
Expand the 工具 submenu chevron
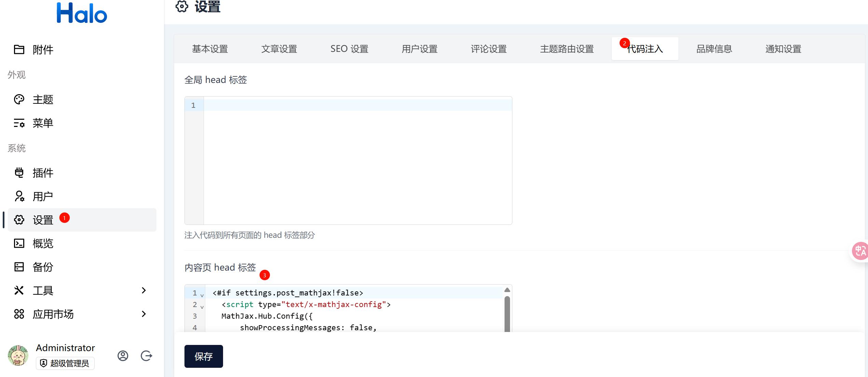(x=144, y=290)
